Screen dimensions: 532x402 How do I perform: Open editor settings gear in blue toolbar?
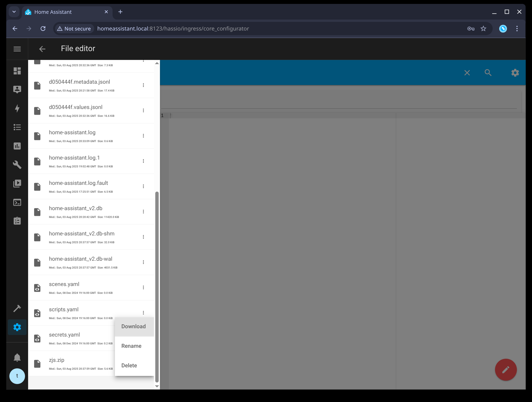point(515,73)
